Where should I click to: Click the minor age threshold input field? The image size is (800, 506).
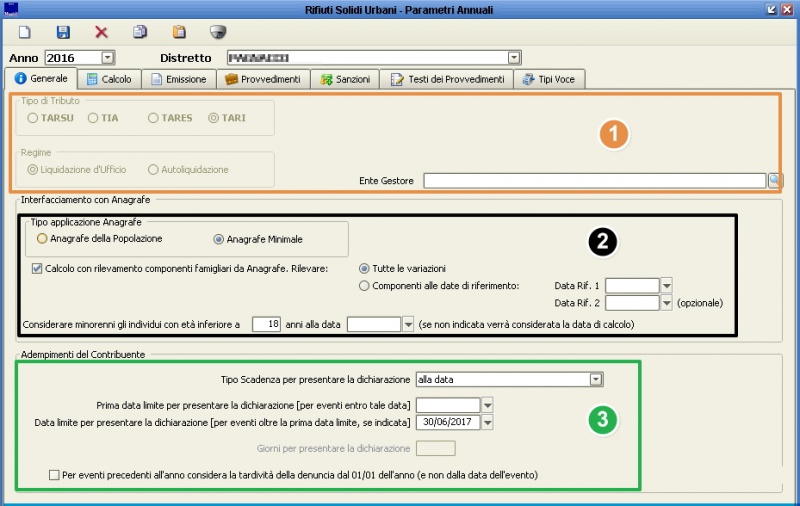point(266,324)
